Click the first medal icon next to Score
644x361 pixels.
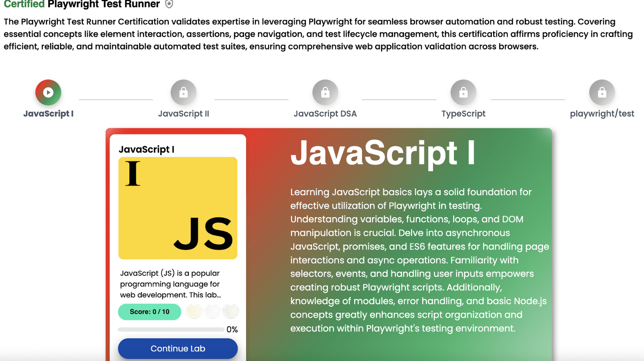194,311
